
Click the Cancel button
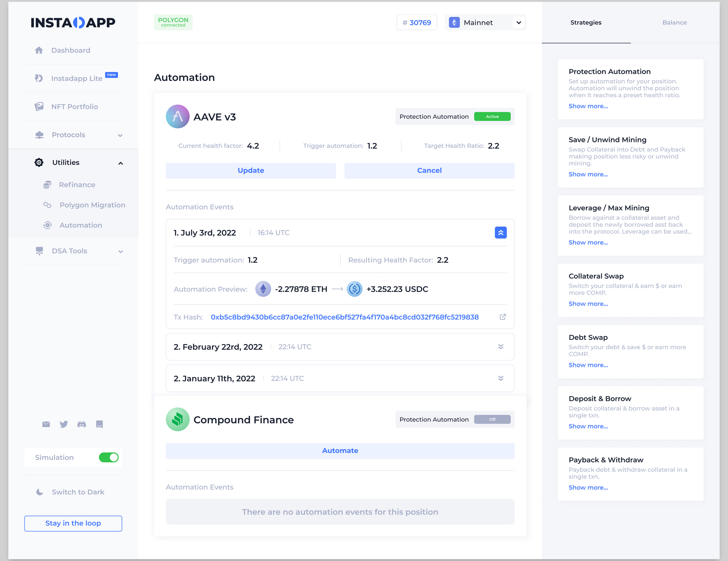click(x=430, y=170)
